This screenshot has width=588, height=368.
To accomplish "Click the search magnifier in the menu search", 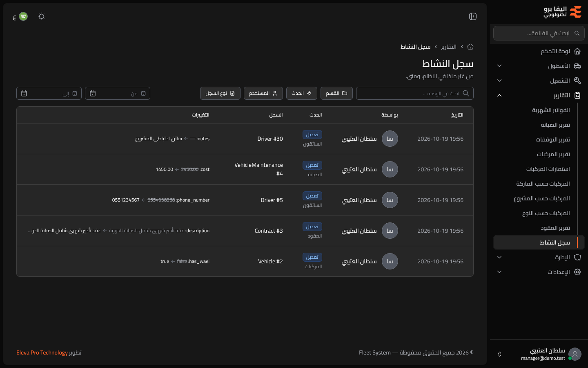I will click(x=577, y=33).
